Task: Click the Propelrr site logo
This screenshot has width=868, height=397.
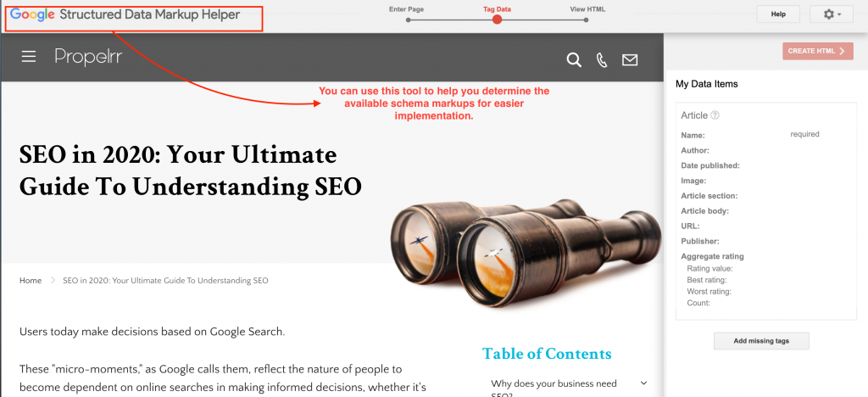Action: (88, 57)
